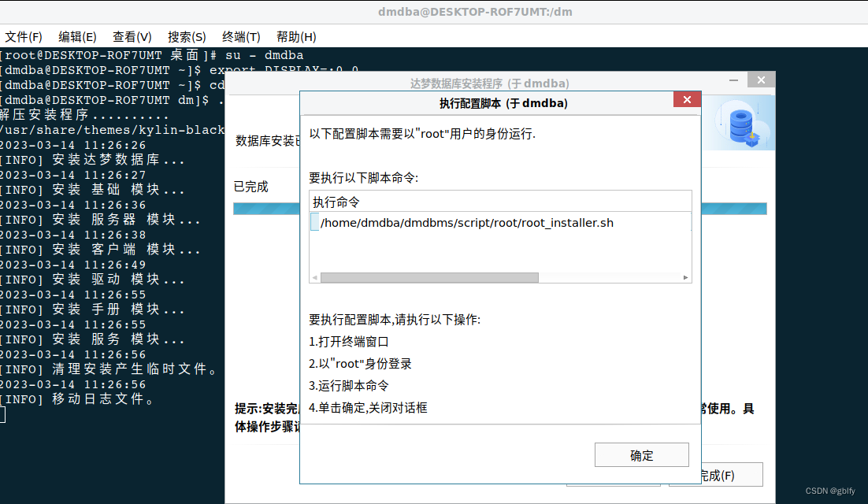Click the text 要执行配置脚本,请执行以下操作:

pos(395,320)
